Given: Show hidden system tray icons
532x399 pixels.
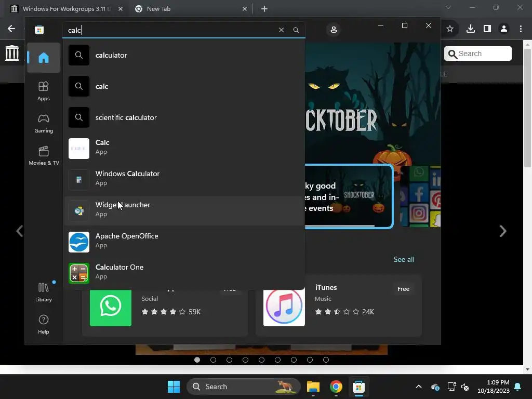Looking at the screenshot, I should click(419, 387).
